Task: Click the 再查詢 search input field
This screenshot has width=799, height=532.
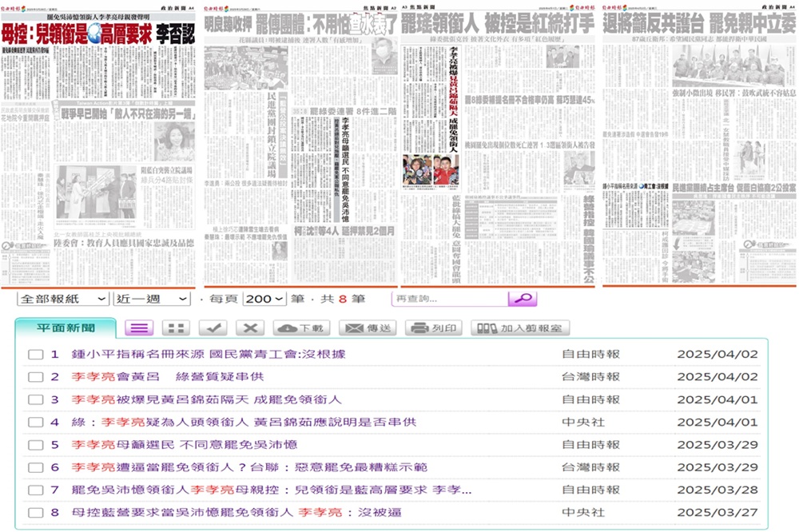Action: (x=449, y=299)
